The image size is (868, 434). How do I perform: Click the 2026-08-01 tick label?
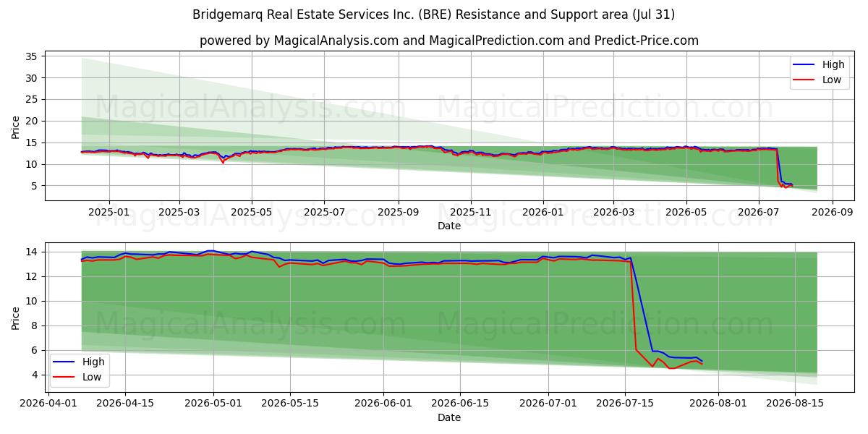click(718, 403)
